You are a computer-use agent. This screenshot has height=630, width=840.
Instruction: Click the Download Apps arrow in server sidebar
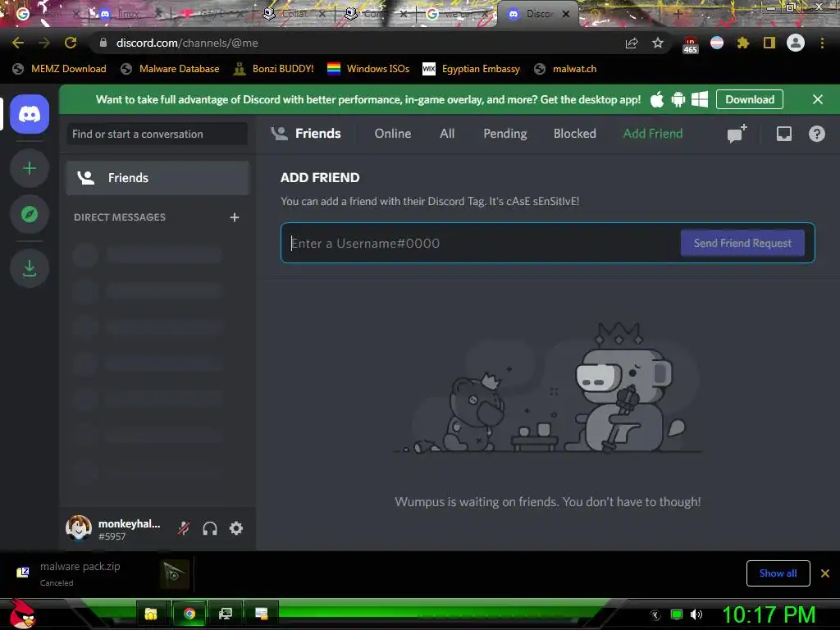(x=30, y=268)
